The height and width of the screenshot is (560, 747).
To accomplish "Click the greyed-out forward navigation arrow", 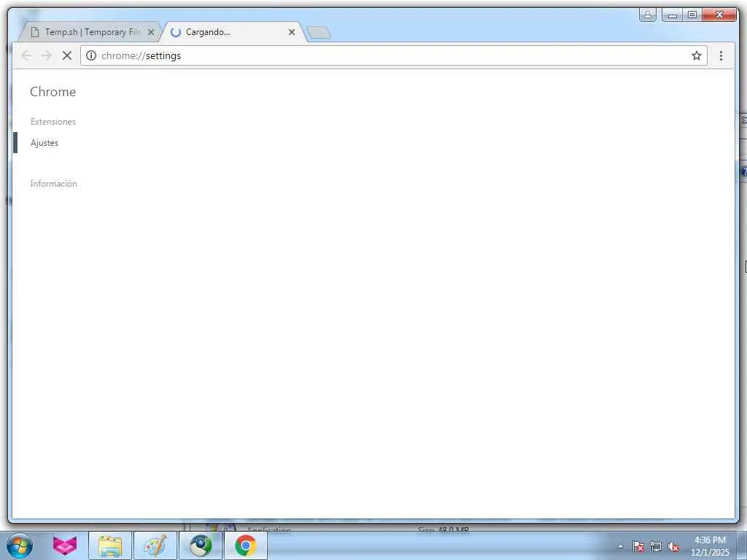I will click(46, 55).
